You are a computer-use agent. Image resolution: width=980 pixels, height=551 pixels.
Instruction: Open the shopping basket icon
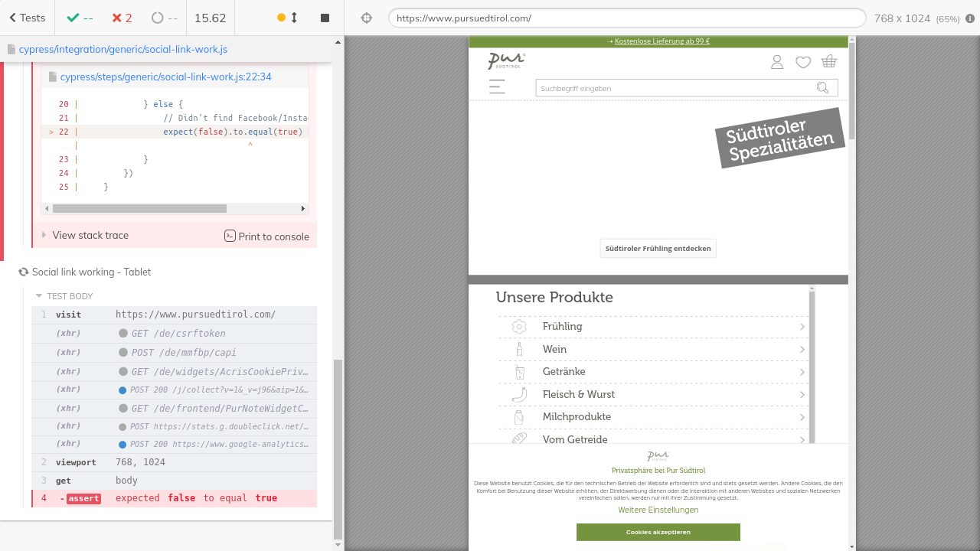(x=828, y=62)
